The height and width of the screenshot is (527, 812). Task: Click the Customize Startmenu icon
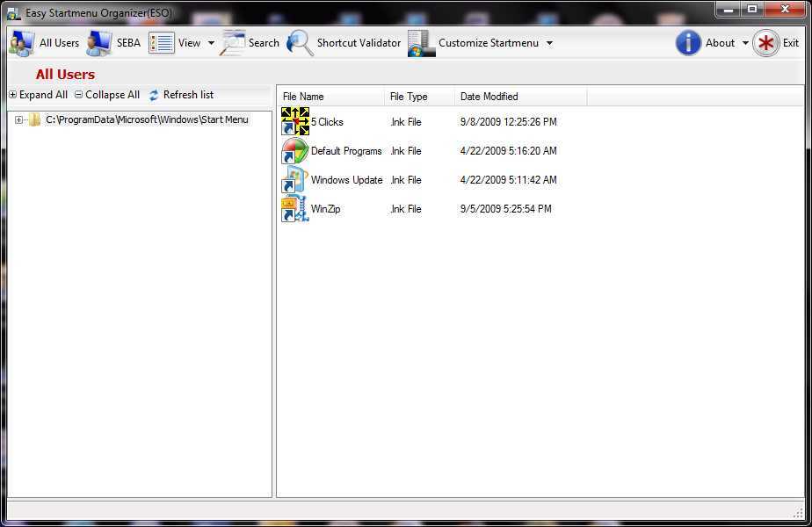[x=421, y=43]
